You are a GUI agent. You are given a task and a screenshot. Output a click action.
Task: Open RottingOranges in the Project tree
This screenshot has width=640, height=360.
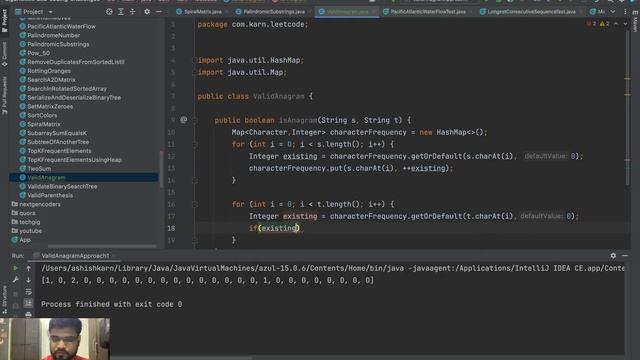click(49, 71)
